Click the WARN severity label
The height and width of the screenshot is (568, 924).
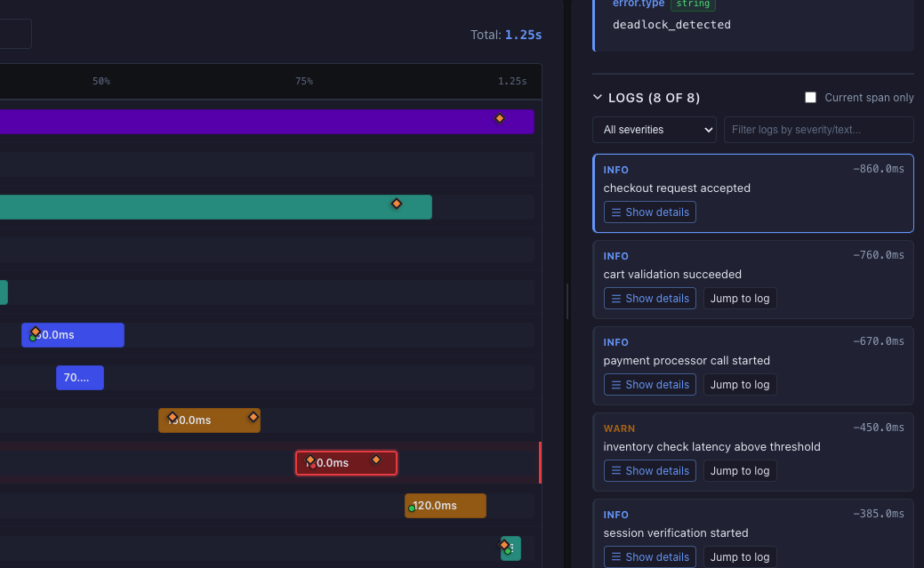click(x=619, y=428)
